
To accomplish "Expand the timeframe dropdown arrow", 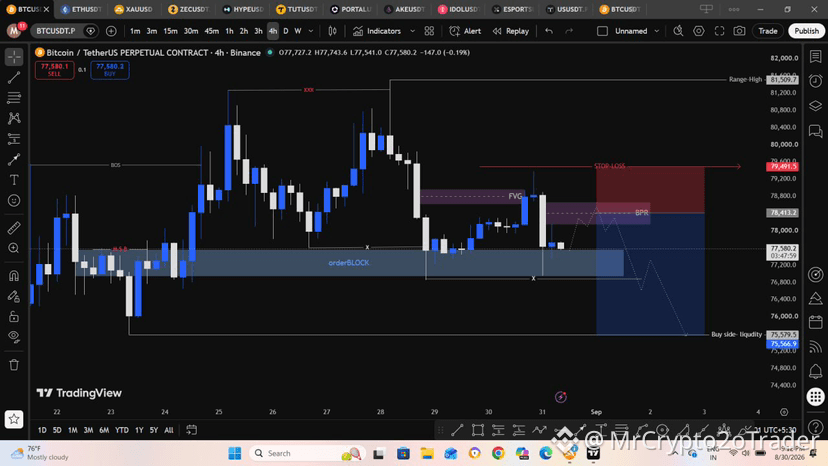I will click(x=311, y=31).
